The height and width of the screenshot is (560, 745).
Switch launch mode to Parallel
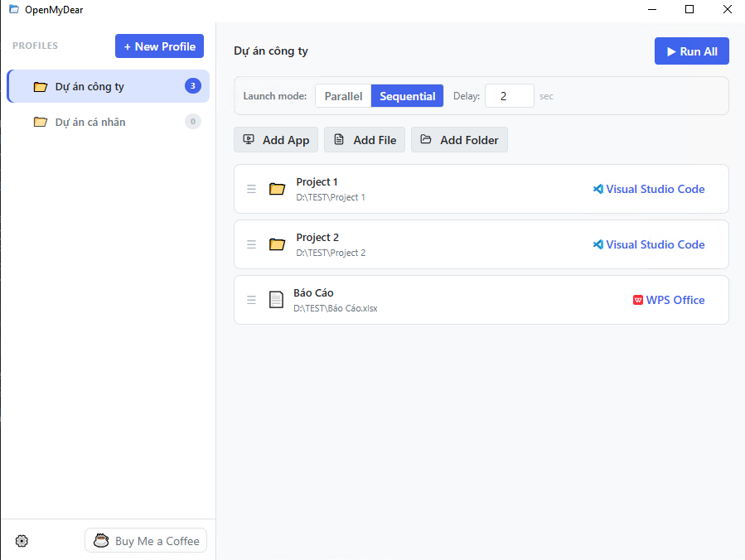pos(343,96)
